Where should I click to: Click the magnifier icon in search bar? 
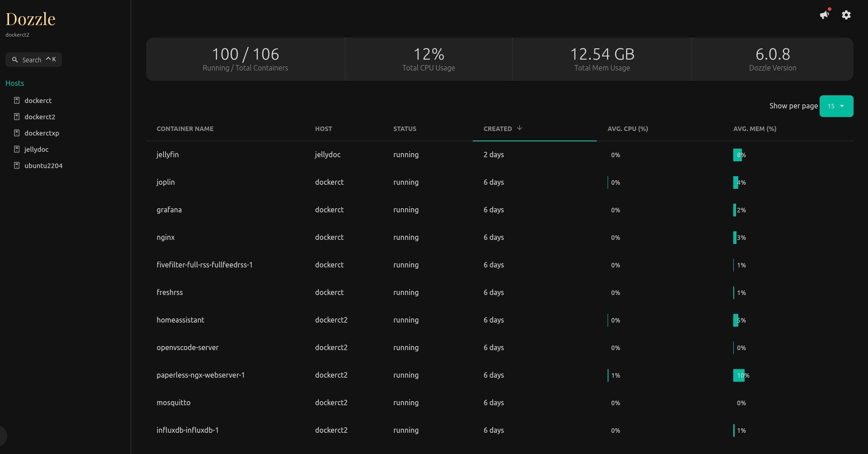15,59
